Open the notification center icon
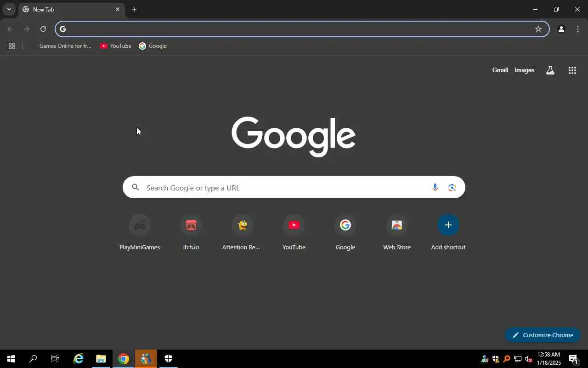 click(x=573, y=359)
